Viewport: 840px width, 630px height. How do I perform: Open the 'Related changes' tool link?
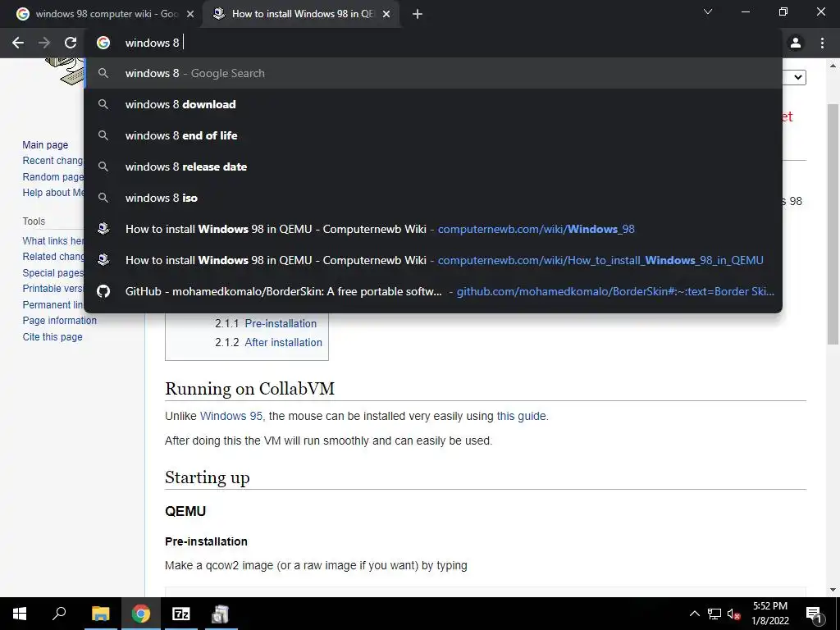53,257
